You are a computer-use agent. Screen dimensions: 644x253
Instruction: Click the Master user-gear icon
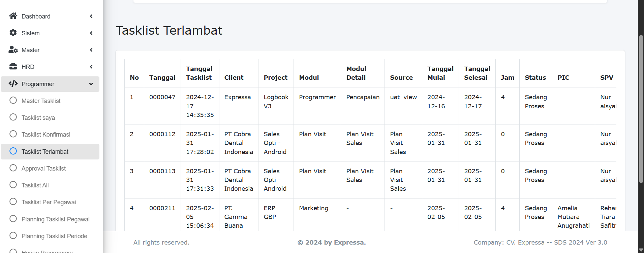[x=13, y=50]
